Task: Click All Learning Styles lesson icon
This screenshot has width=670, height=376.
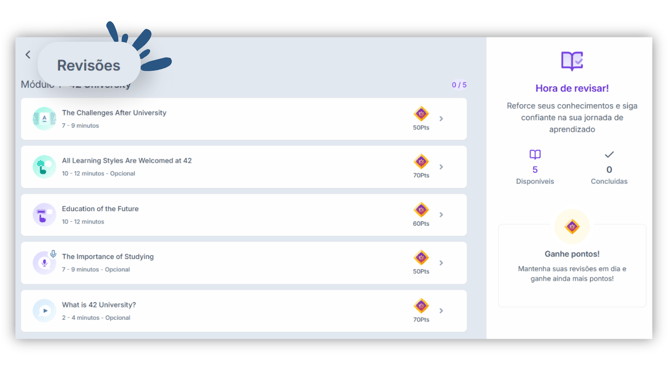Action: point(44,167)
